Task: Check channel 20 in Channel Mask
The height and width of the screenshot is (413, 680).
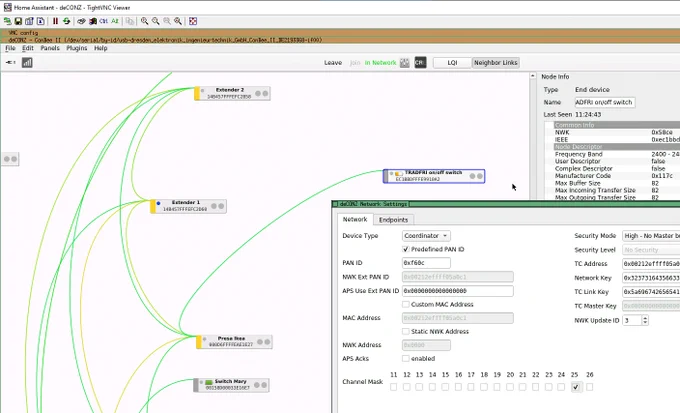Action: 510,387
